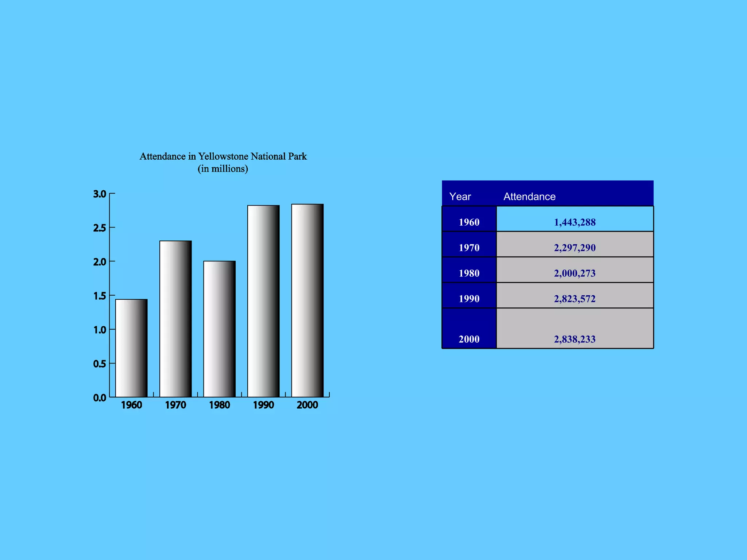The width and height of the screenshot is (747, 560).
Task: Click the 1970 bar in the chart
Action: (175, 319)
